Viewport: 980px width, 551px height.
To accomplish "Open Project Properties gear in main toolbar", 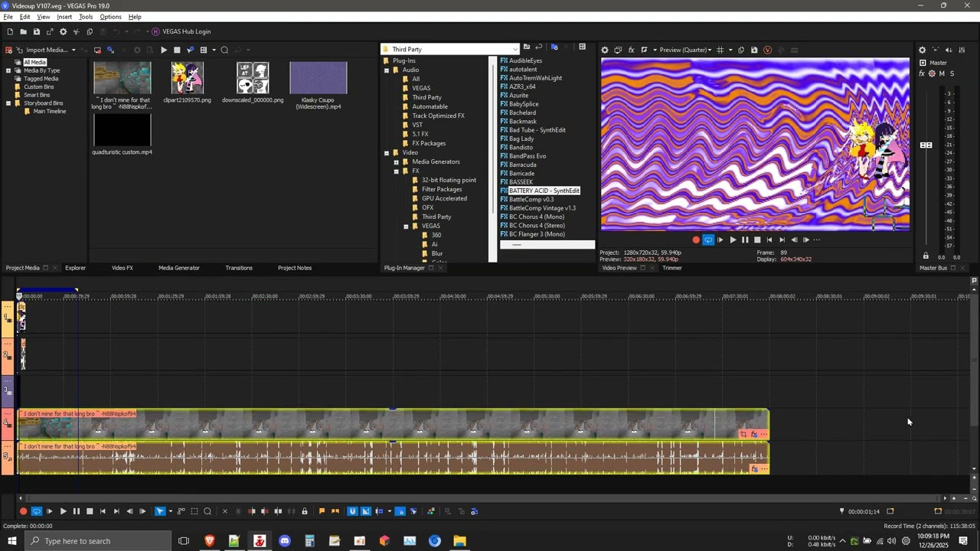I will [63, 31].
